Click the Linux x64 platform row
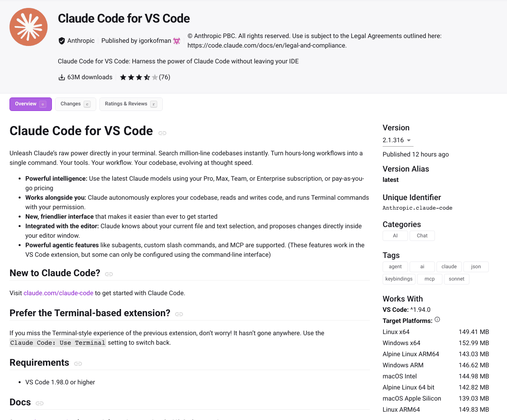 pyautogui.click(x=436, y=332)
